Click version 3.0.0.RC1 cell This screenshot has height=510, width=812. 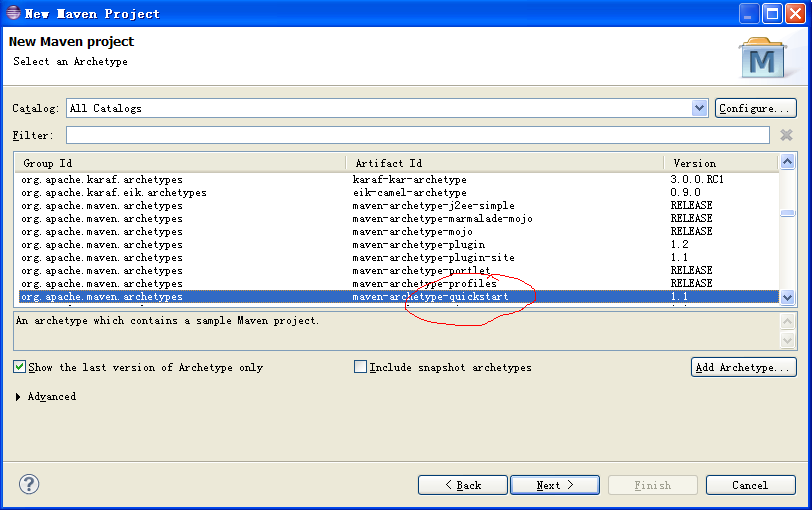pos(697,179)
